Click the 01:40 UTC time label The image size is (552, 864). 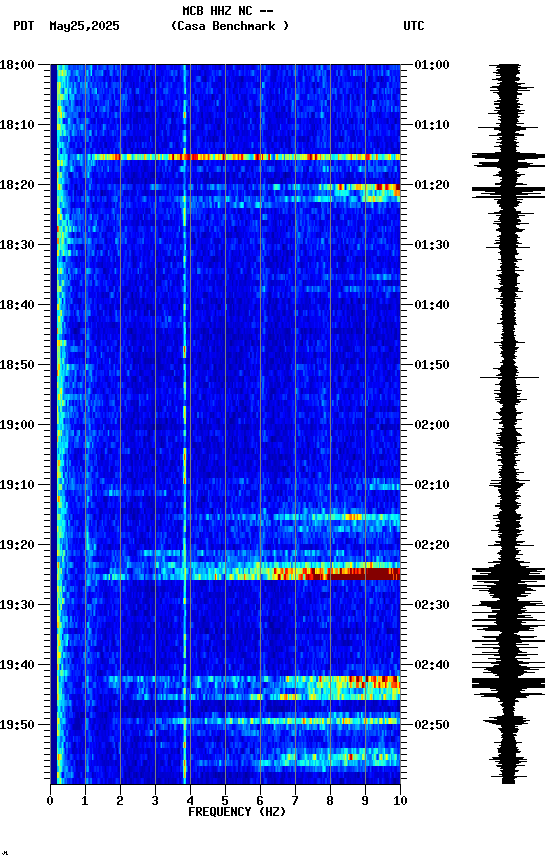432,305
